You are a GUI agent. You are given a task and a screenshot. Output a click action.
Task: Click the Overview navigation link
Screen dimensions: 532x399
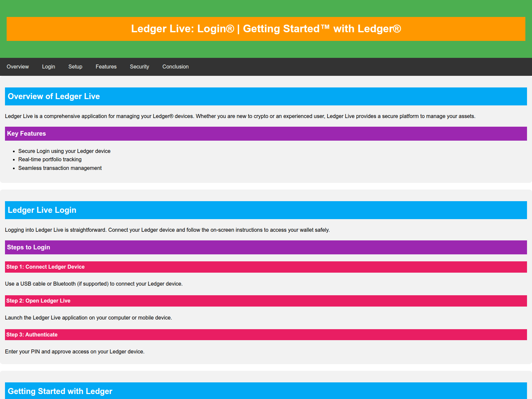pyautogui.click(x=18, y=67)
